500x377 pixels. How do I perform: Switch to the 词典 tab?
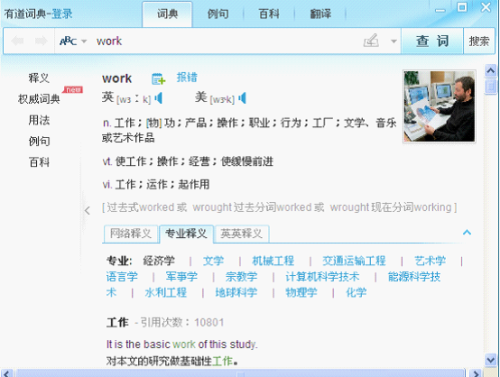pos(167,14)
